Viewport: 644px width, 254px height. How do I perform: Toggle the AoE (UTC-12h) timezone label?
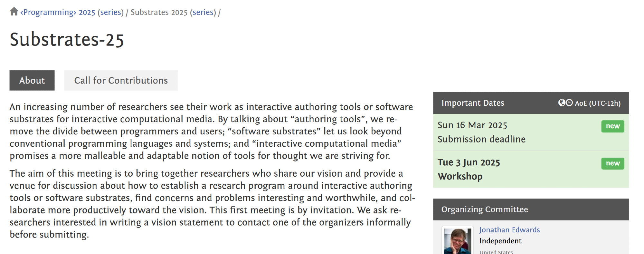(x=597, y=103)
